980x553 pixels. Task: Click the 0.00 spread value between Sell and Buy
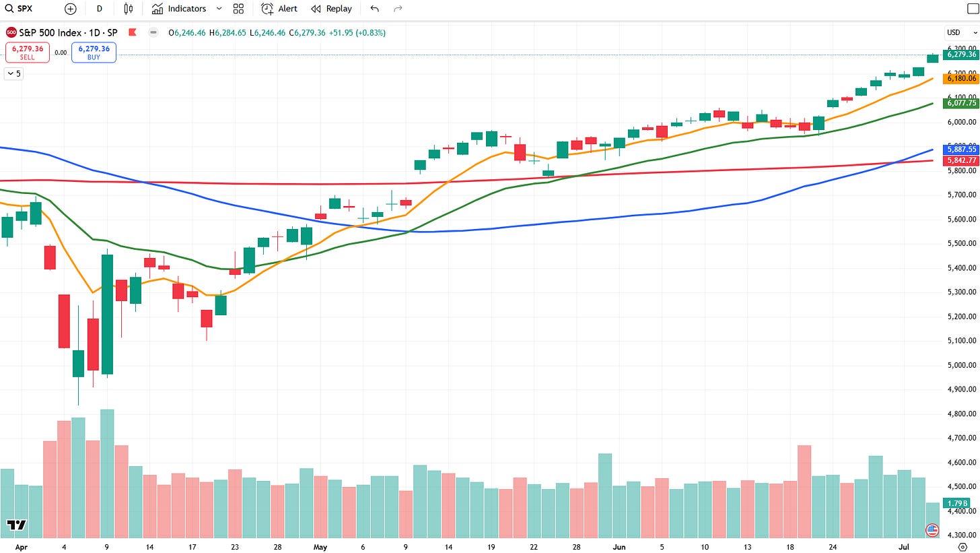(x=61, y=53)
